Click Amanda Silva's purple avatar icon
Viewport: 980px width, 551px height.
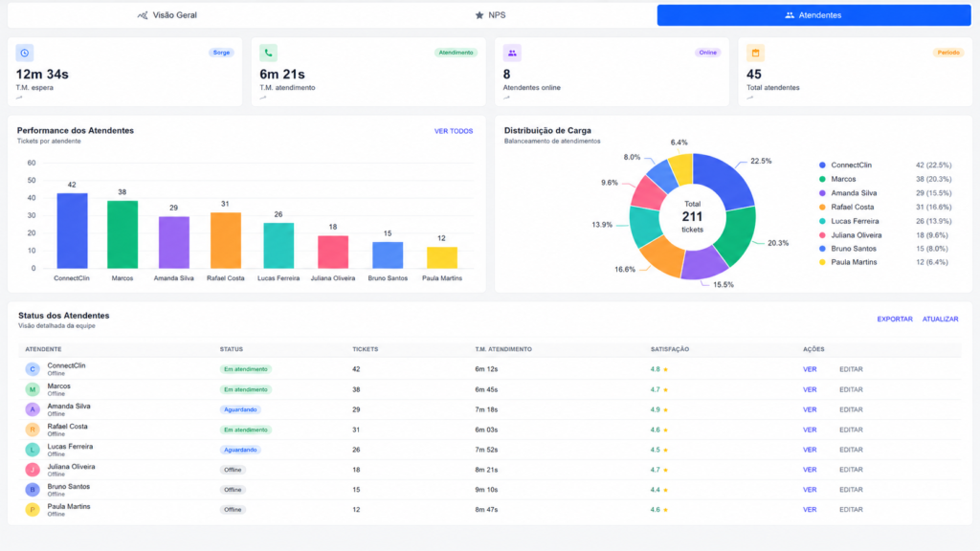point(33,409)
